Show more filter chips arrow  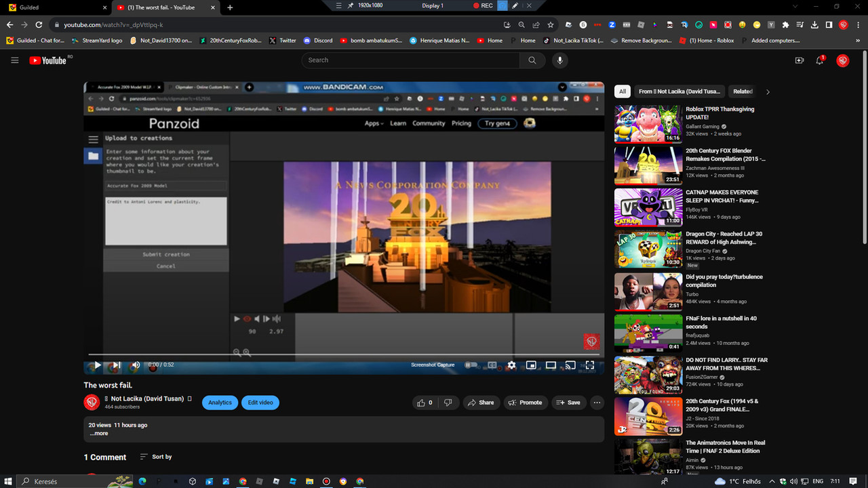click(x=768, y=91)
